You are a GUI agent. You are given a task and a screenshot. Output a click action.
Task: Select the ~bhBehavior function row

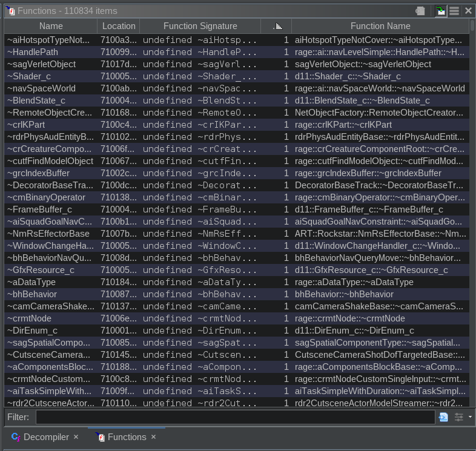pyautogui.click(x=237, y=294)
